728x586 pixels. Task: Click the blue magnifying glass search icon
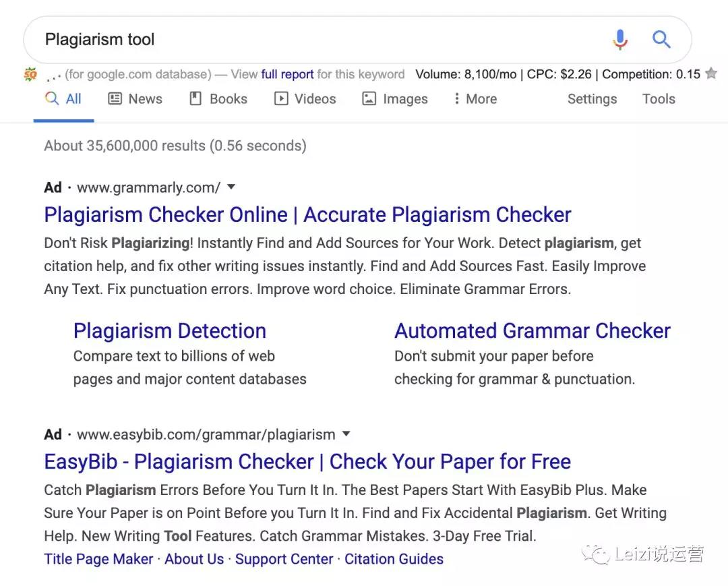click(x=661, y=40)
